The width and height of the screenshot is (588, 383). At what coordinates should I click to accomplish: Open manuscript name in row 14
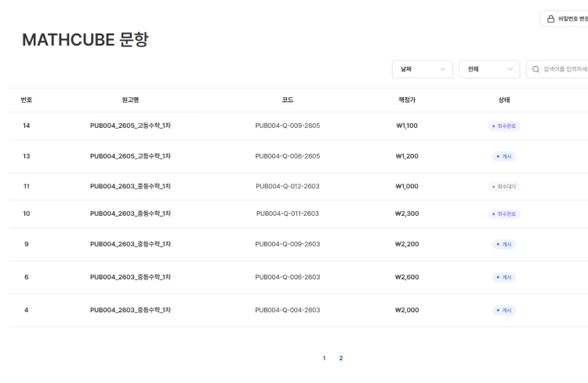tap(130, 126)
